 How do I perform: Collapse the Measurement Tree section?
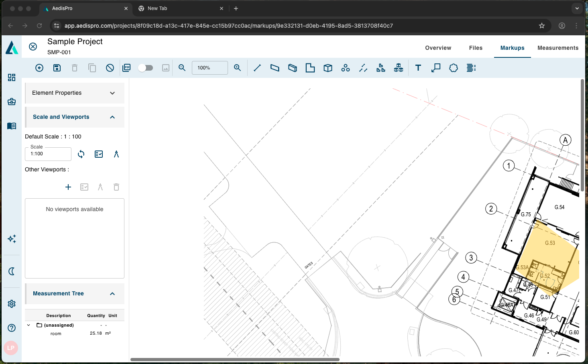(112, 294)
